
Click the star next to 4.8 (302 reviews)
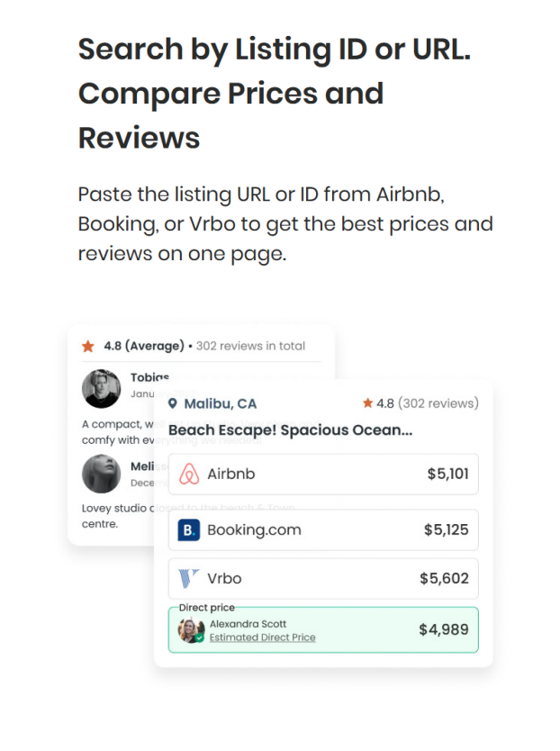click(x=367, y=403)
